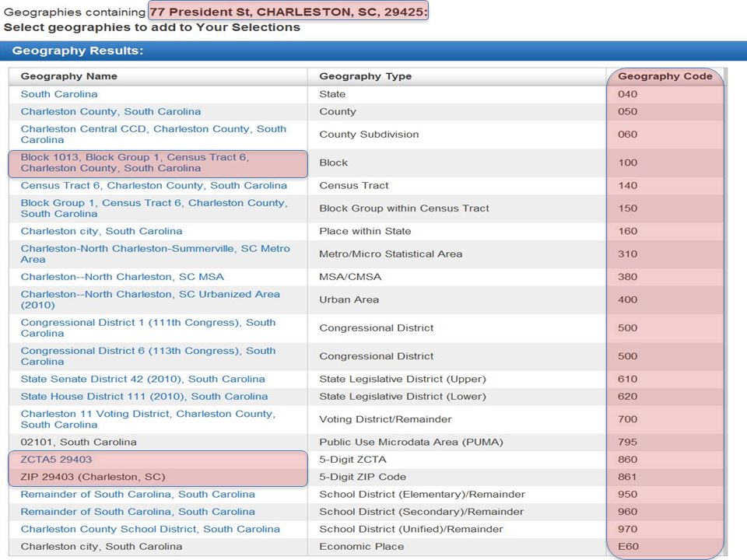Click State Legislative District (Upper) cell
Image resolution: width=747 pixels, height=560 pixels.
[402, 379]
